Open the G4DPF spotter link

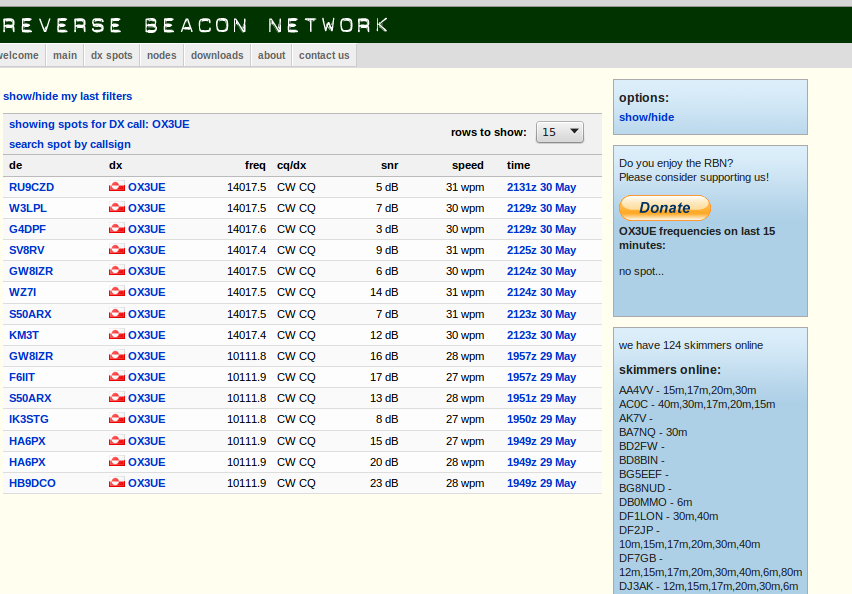[x=27, y=229]
